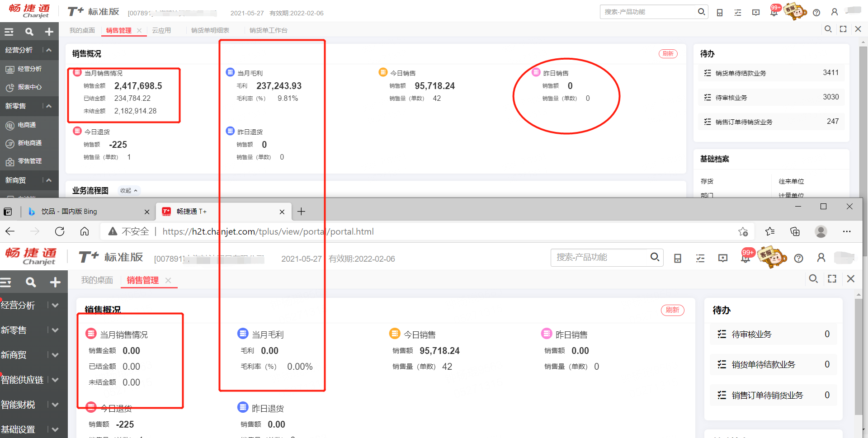868x438 pixels.
Task: Enter fullscreen via expand icon in lower page
Action: pyautogui.click(x=832, y=279)
